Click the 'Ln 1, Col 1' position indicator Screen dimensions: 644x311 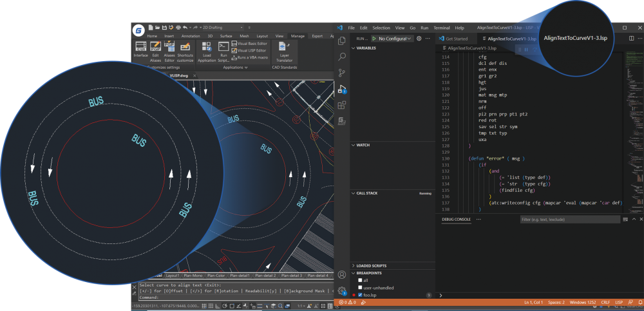click(x=533, y=303)
